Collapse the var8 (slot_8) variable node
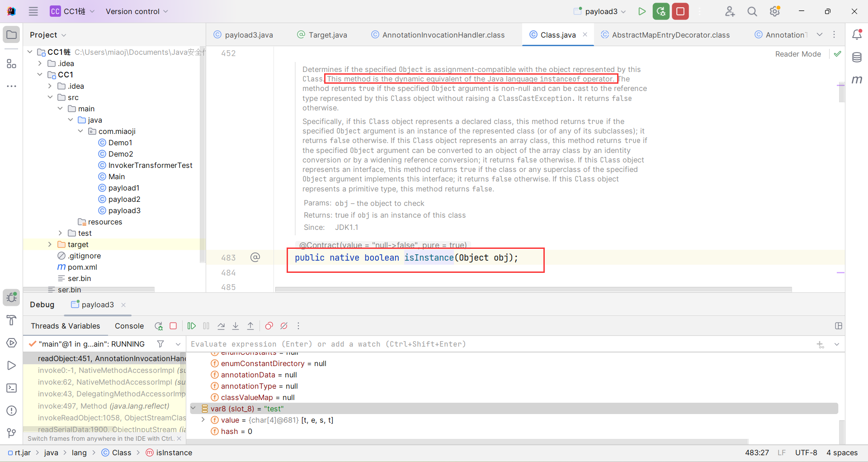This screenshot has height=462, width=868. click(193, 409)
